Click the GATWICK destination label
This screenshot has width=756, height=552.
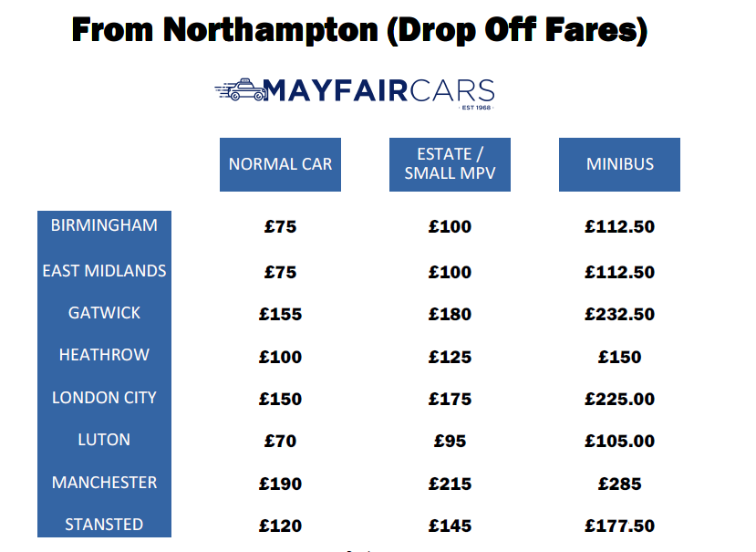pos(104,313)
